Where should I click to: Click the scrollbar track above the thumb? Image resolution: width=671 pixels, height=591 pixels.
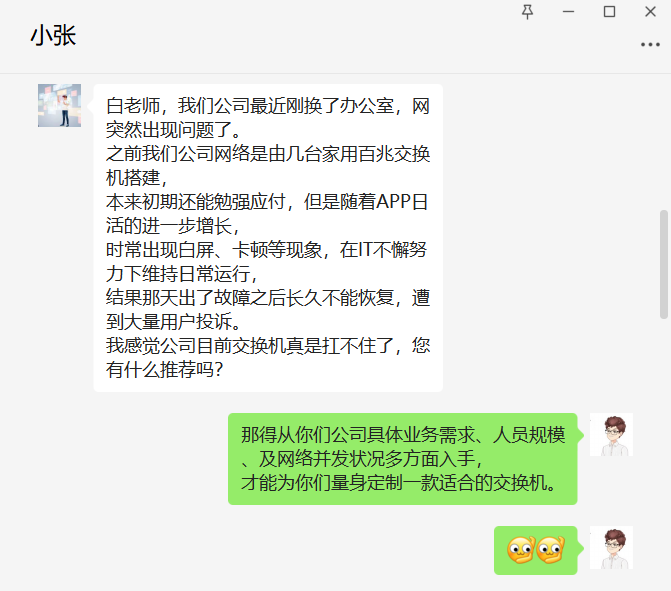[x=664, y=142]
